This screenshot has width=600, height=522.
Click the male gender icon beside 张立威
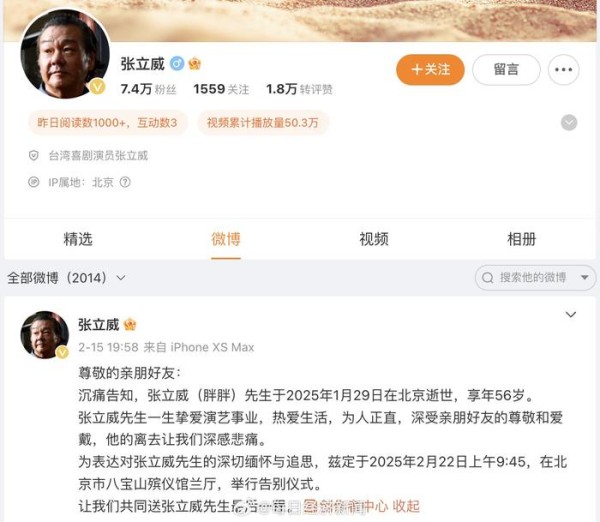177,64
